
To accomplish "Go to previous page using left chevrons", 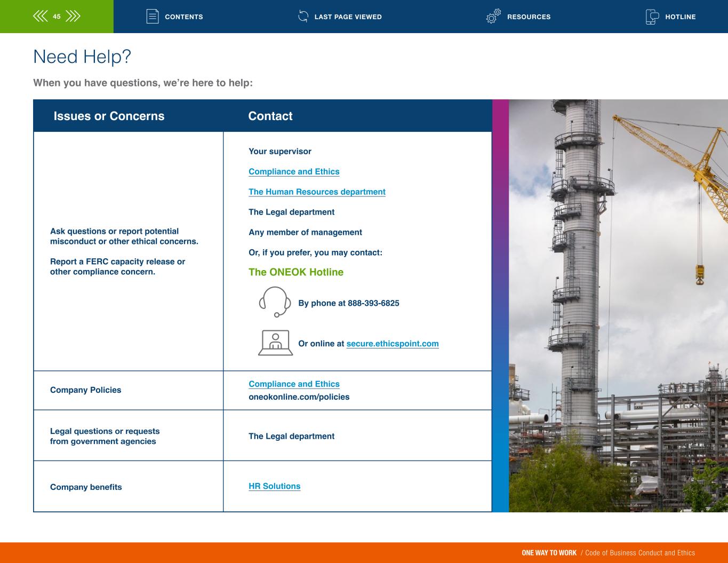I will 40,17.
